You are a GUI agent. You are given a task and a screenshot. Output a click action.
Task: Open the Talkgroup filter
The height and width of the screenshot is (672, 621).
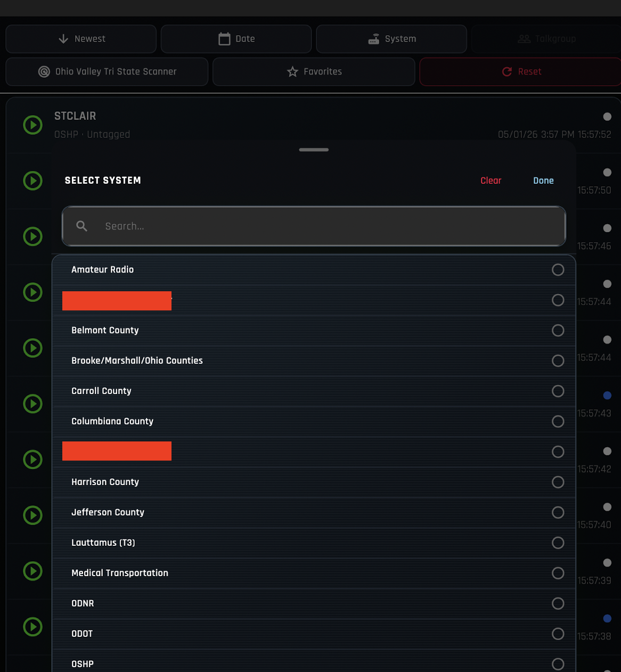pos(546,39)
